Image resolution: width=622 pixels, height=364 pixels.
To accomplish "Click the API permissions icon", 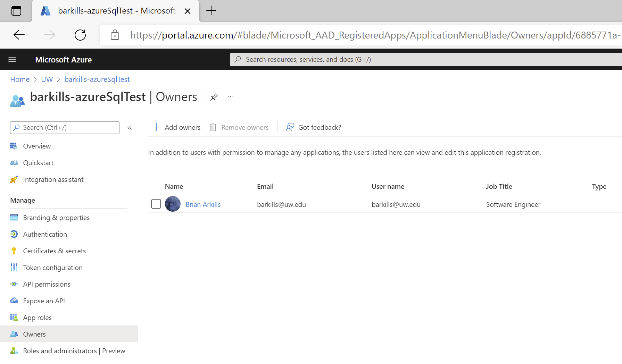I will pyautogui.click(x=14, y=284).
